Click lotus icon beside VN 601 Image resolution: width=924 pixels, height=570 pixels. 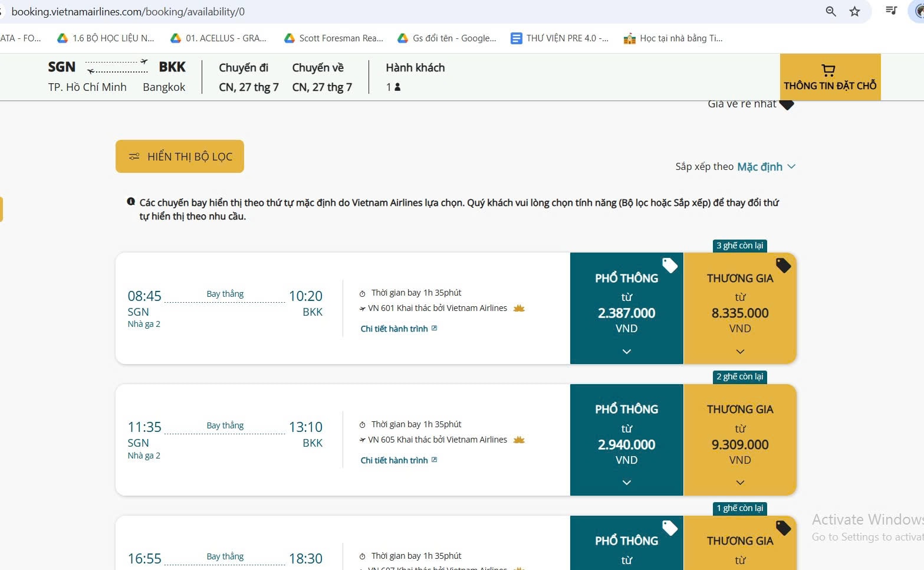519,308
